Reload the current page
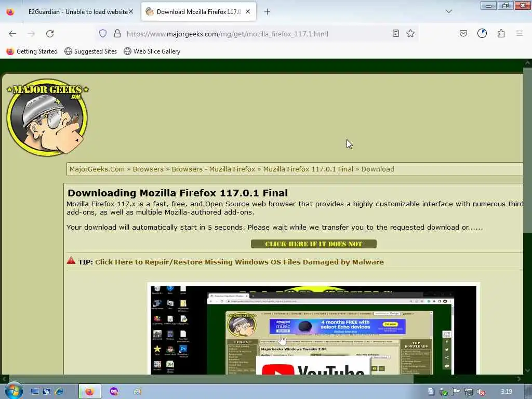532x399 pixels. pos(50,34)
